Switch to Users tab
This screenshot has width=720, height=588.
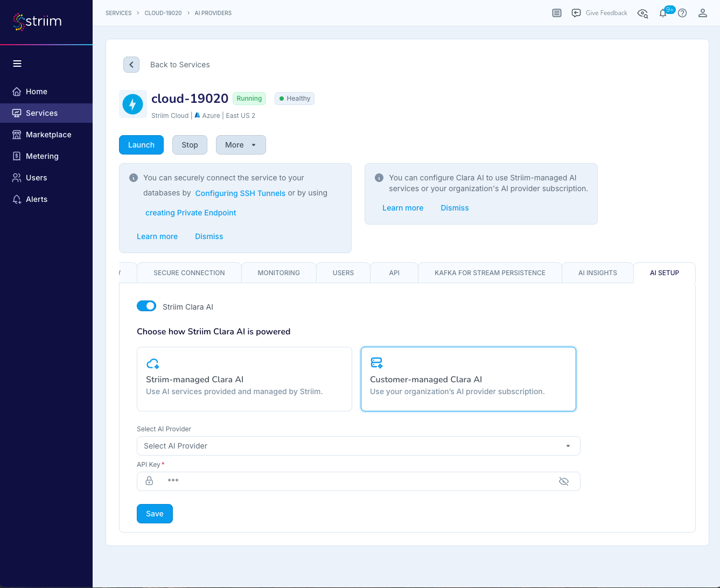(x=343, y=273)
